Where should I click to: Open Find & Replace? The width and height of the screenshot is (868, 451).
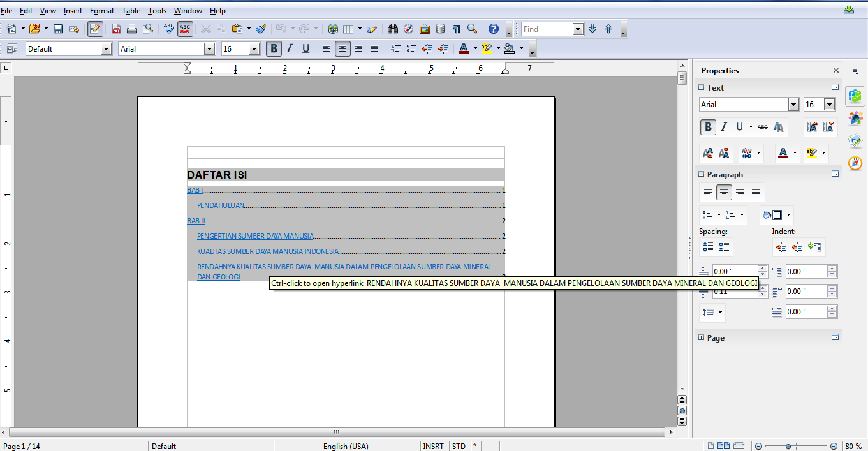[394, 29]
